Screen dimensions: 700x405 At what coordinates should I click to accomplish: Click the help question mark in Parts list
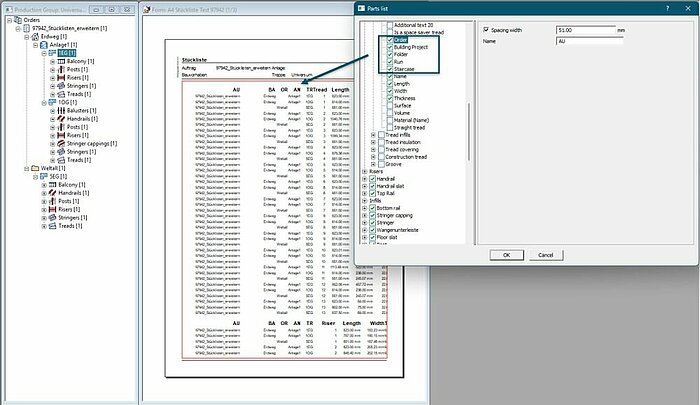[668, 8]
